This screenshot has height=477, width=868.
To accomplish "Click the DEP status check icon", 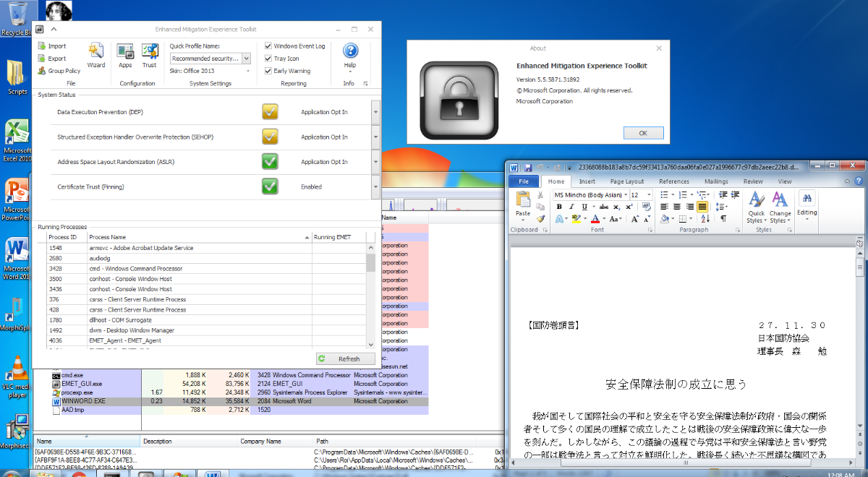I will (x=270, y=112).
